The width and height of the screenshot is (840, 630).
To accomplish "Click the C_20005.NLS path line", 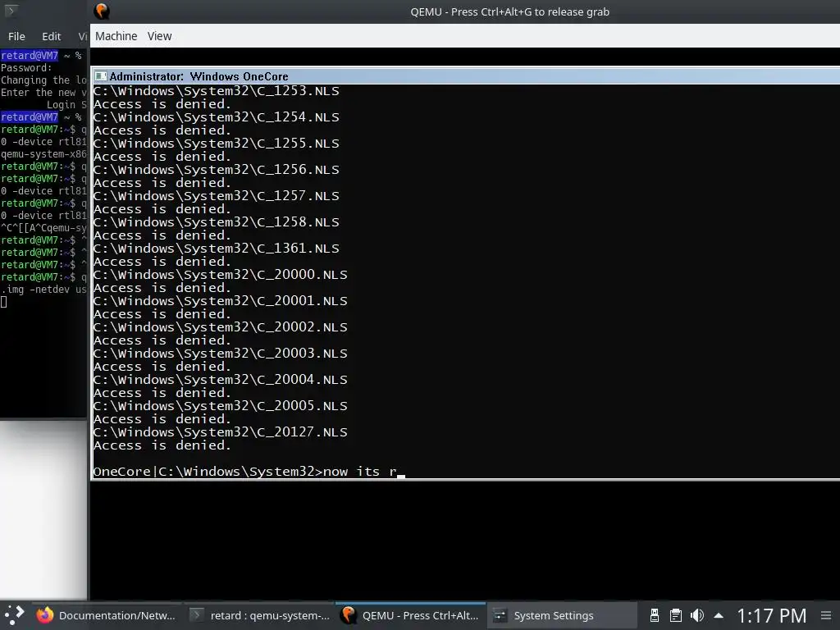I will pos(220,405).
